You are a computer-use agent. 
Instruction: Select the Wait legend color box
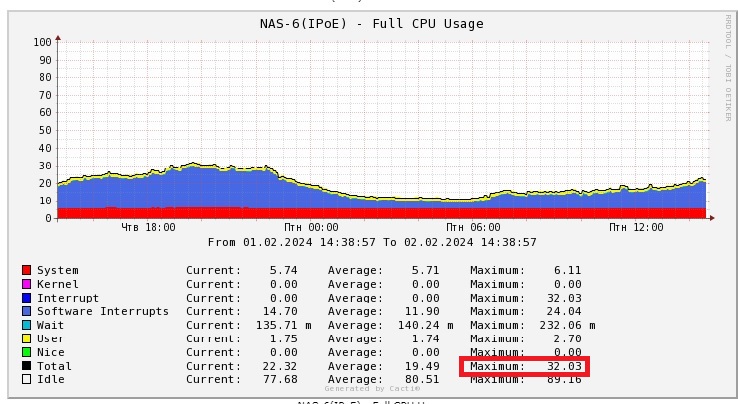pos(27,325)
